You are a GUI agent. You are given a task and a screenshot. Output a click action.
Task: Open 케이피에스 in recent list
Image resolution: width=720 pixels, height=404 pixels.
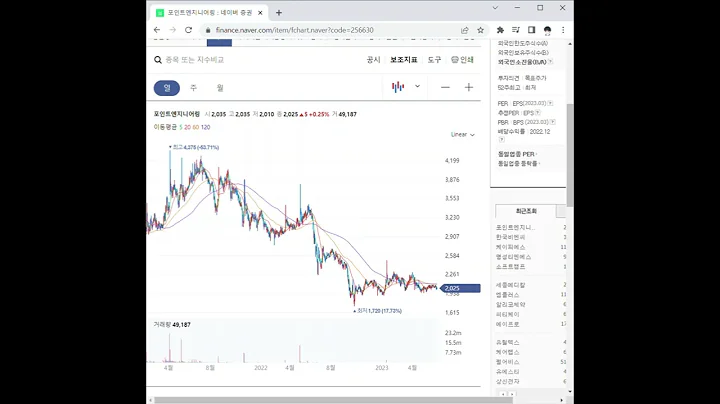510,247
